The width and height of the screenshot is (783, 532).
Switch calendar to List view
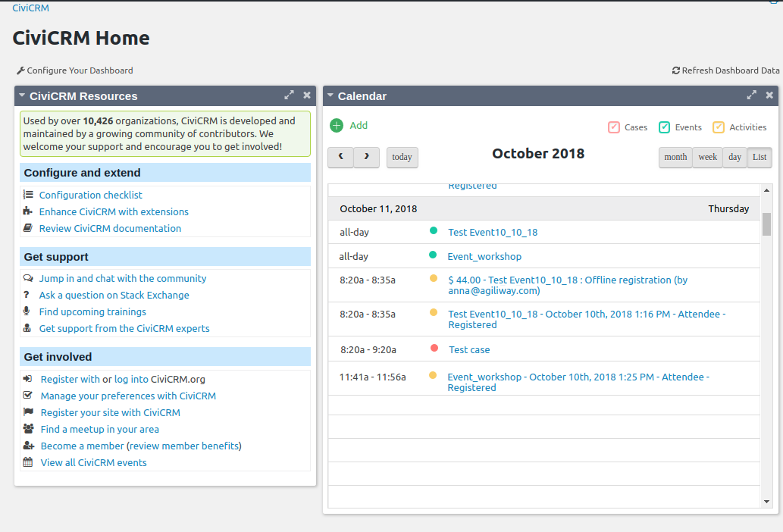760,157
